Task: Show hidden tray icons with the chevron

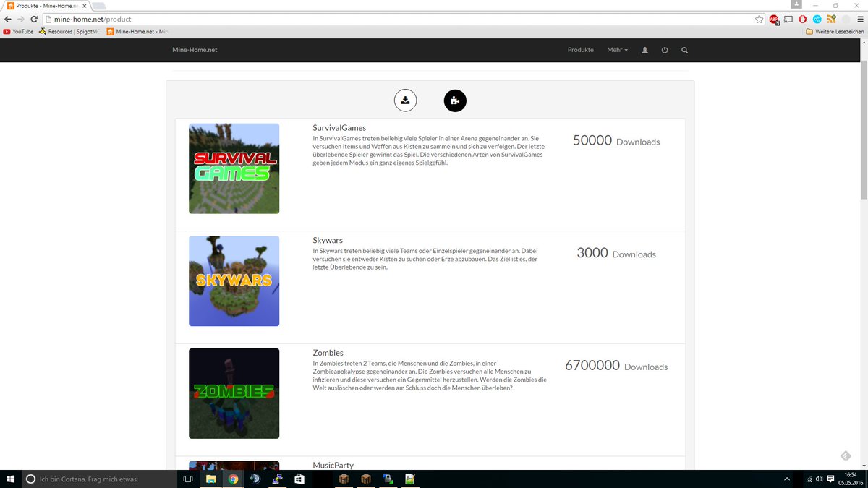Action: (787, 479)
